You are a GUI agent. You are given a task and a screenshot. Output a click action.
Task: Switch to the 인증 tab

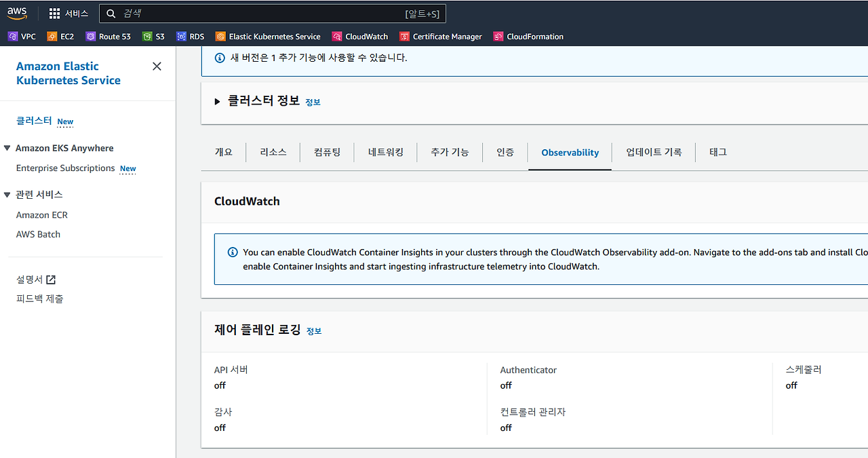point(505,152)
